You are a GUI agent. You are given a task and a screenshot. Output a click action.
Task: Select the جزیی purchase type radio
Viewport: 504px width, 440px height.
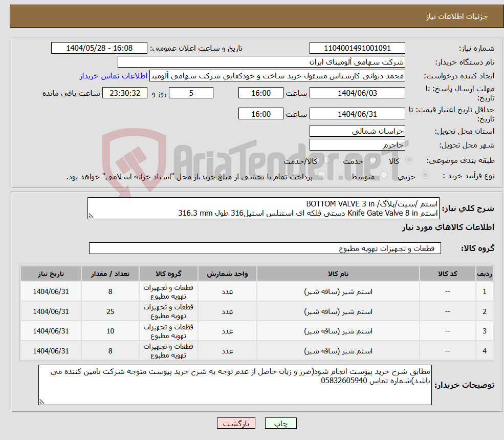click(425, 175)
